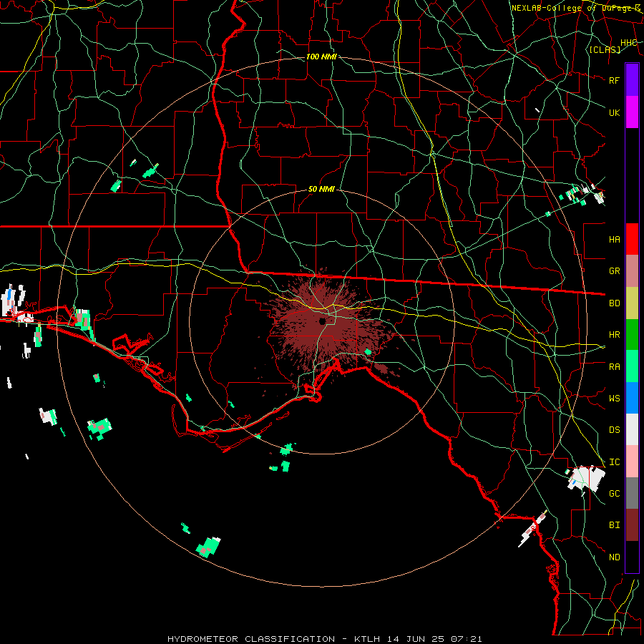Click the NEXLAB-College of DuPage credit text
The width and height of the screenshot is (644, 644).
[575, 8]
